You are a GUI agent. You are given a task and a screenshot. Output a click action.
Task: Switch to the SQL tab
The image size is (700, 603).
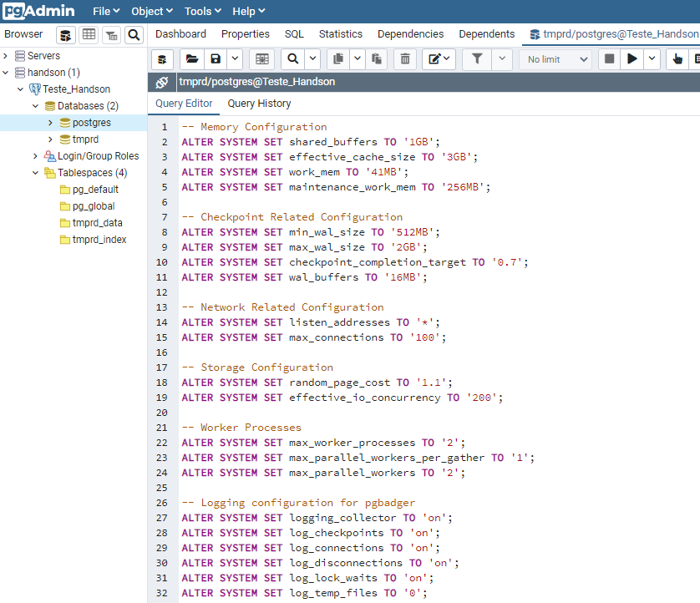pyautogui.click(x=294, y=34)
